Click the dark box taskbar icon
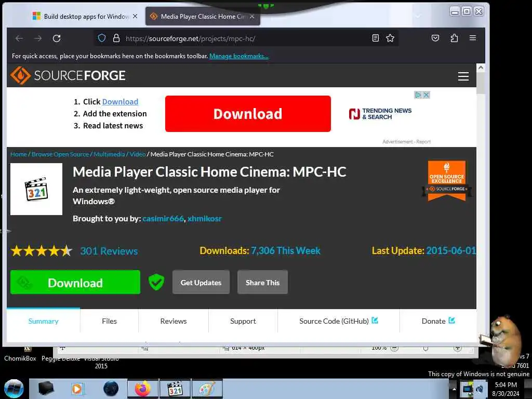This screenshot has height=399, width=532. point(46,389)
